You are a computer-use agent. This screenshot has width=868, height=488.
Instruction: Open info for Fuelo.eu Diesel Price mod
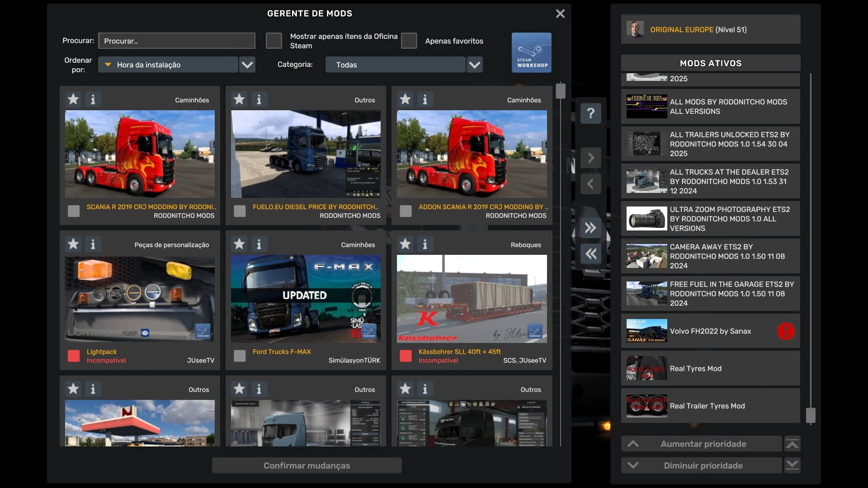[259, 99]
